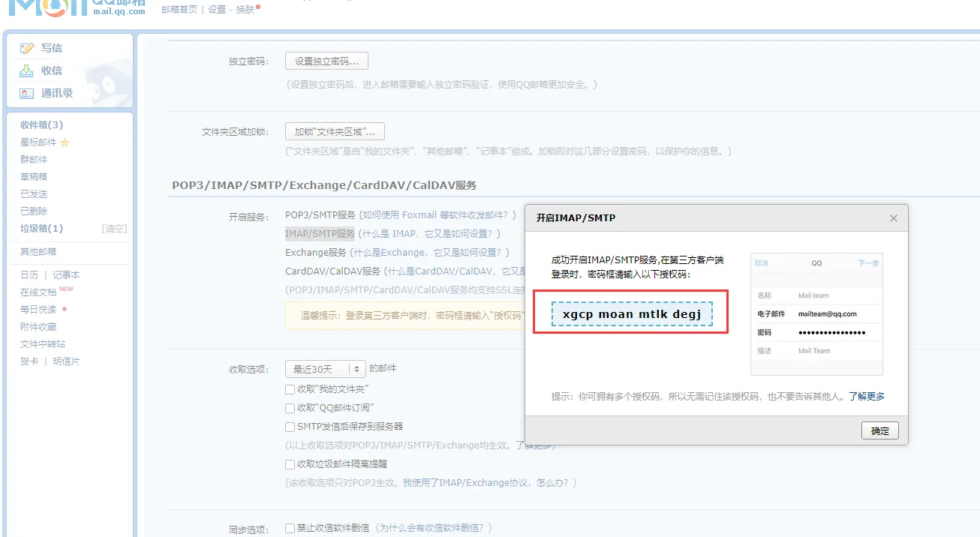Click the contacts card icon
Viewport: 980px width, 537px height.
click(26, 93)
